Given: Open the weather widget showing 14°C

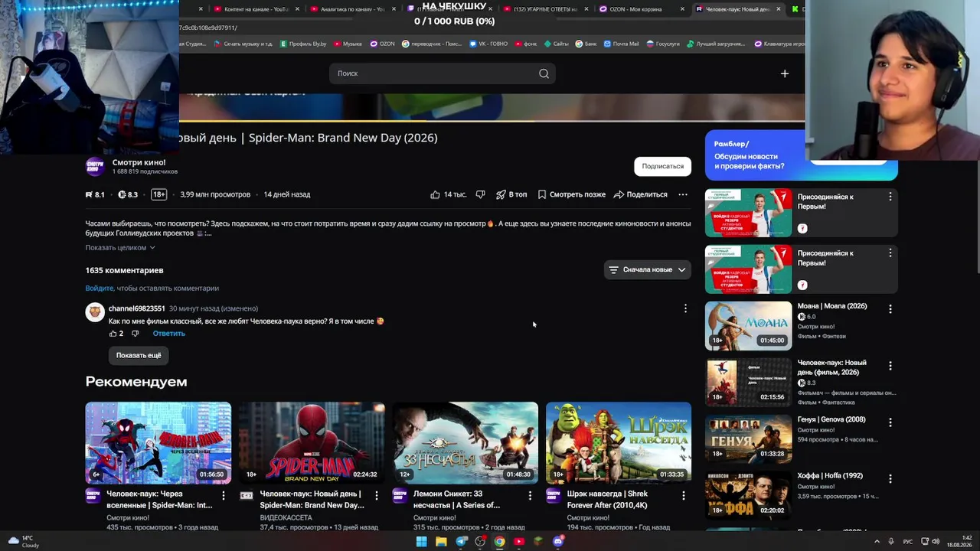Looking at the screenshot, I should pyautogui.click(x=23, y=542).
